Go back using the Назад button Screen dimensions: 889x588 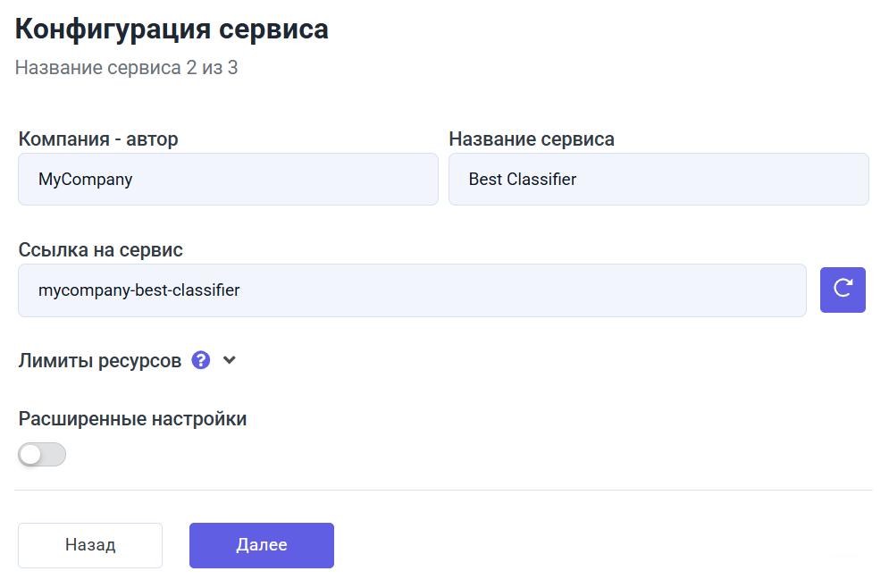[x=89, y=544]
